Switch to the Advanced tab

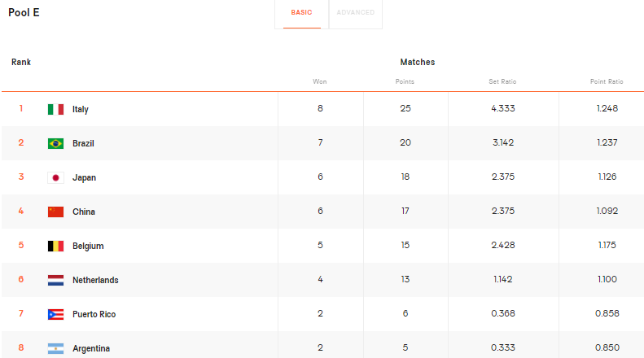(x=356, y=13)
